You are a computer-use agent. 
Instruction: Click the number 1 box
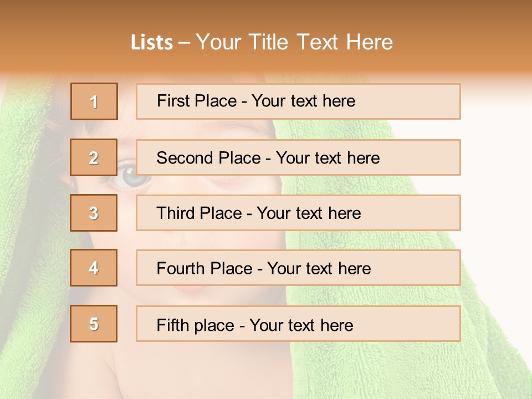(94, 101)
